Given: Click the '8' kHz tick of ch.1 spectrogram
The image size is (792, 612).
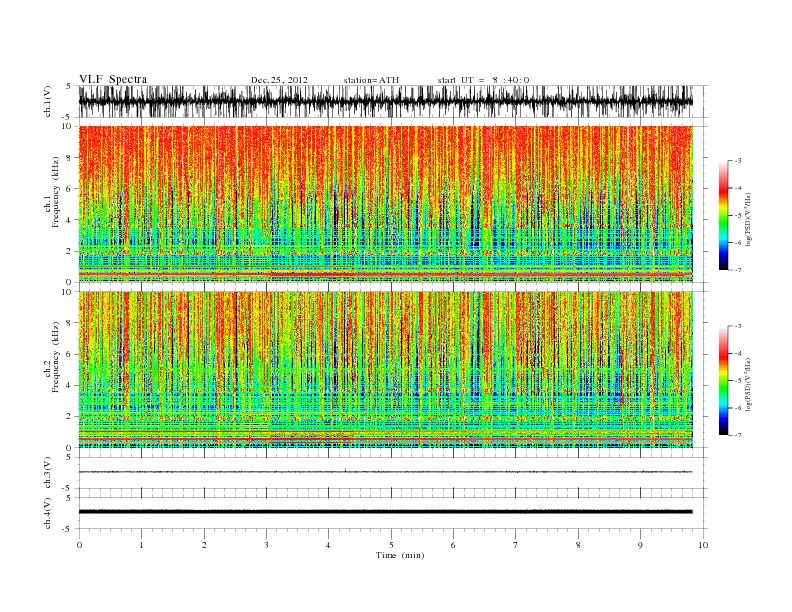Looking at the screenshot, I should point(69,158).
